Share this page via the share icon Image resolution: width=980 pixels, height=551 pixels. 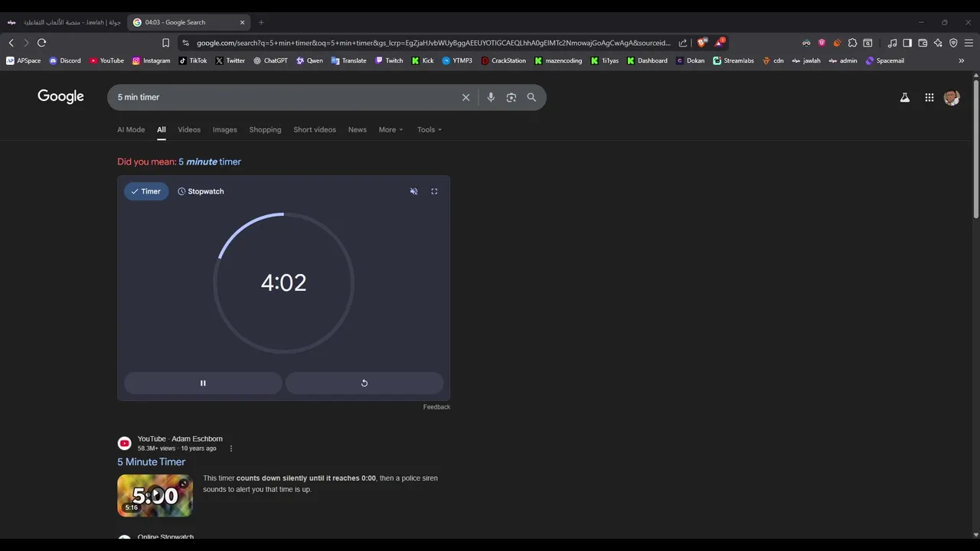click(683, 43)
